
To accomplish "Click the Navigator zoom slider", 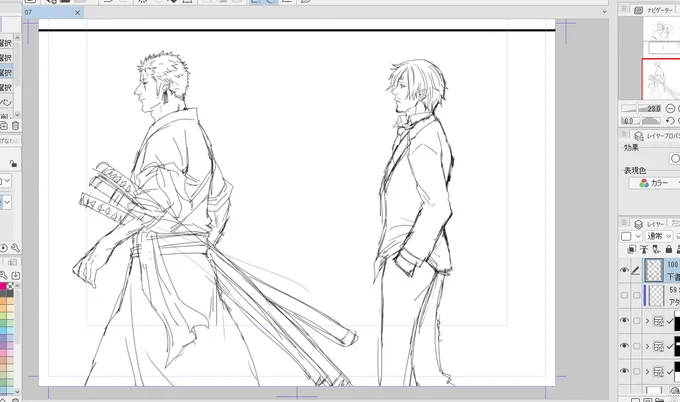I will pyautogui.click(x=641, y=108).
